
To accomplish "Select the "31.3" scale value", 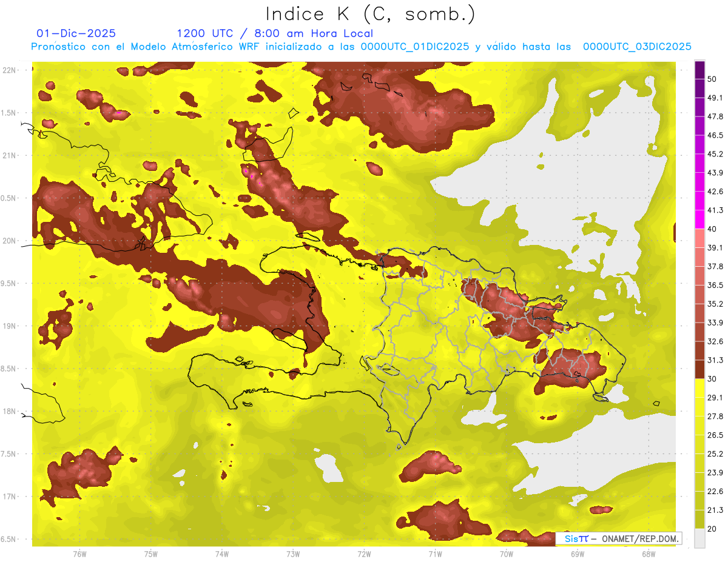I will pos(715,360).
